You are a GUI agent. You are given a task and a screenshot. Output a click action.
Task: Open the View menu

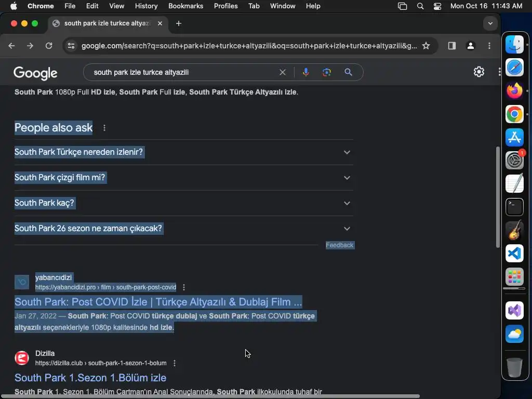117,6
